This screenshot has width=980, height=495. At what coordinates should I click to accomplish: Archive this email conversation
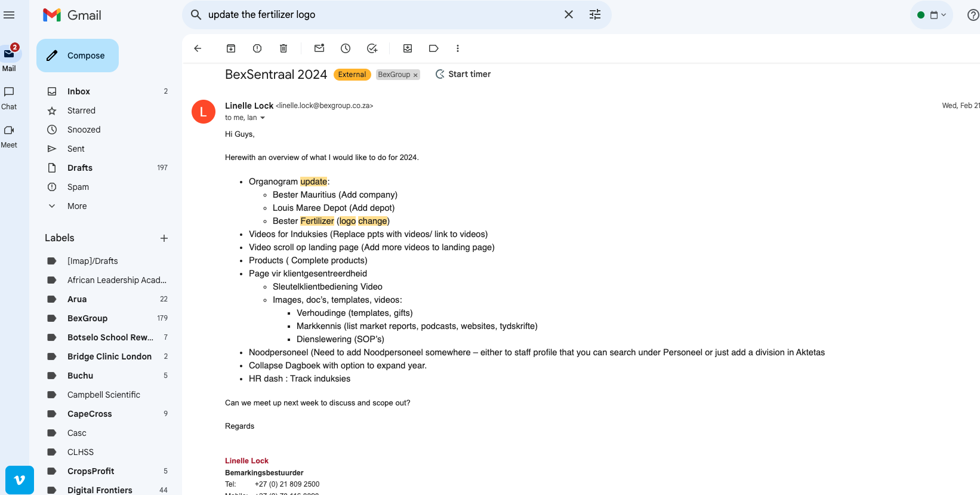tap(231, 48)
